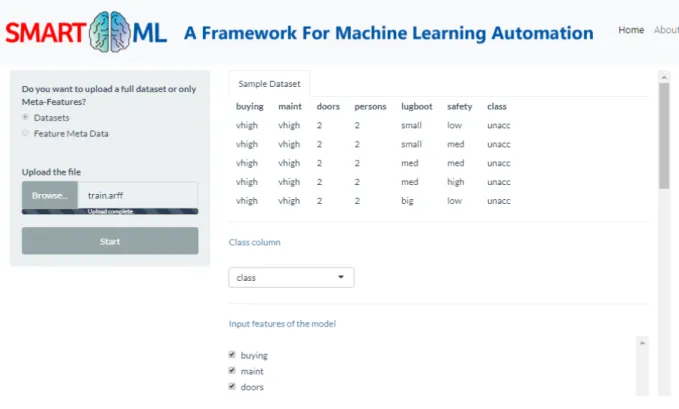This screenshot has height=409, width=679.
Task: Click the main page scrollbar thumb
Action: click(x=664, y=136)
